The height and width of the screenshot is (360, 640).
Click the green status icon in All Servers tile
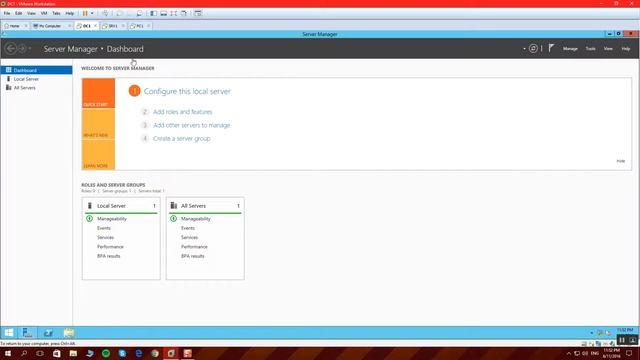173,219
